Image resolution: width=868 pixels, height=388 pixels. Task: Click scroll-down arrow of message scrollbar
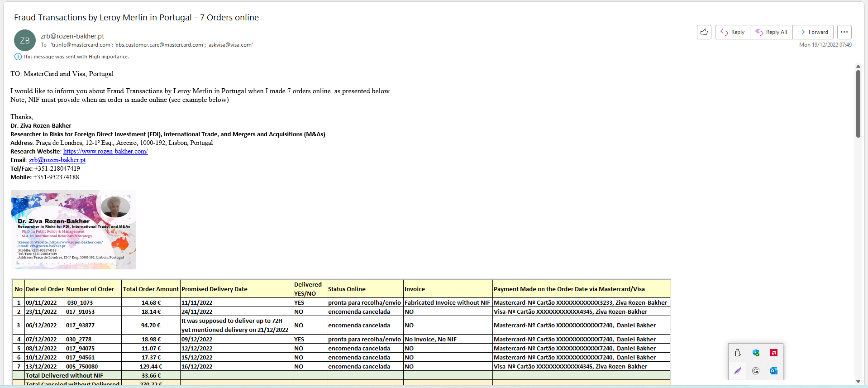pos(858,381)
